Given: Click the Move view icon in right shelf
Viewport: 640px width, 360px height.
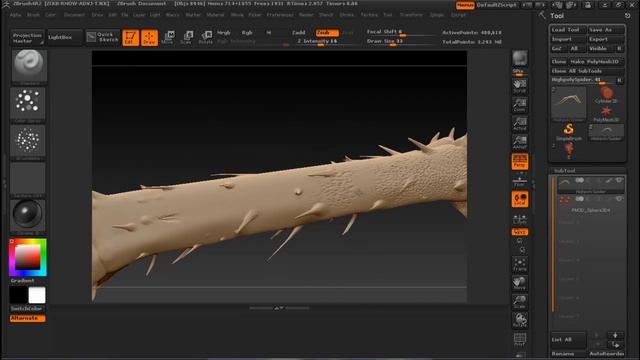Looking at the screenshot, I should click(x=520, y=283).
